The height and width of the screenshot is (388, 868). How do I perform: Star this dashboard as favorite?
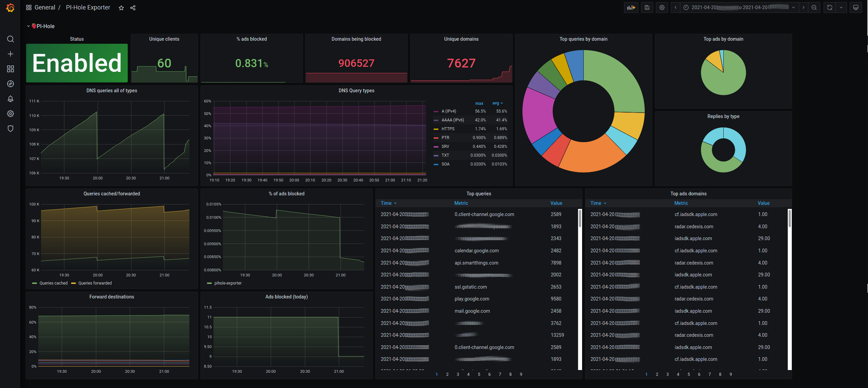click(x=121, y=8)
